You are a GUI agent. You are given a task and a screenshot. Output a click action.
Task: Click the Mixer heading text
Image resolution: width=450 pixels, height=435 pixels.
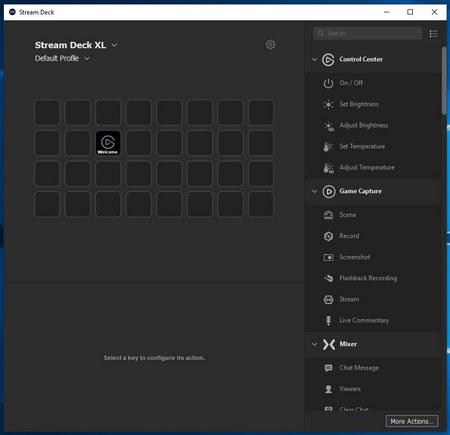click(348, 344)
